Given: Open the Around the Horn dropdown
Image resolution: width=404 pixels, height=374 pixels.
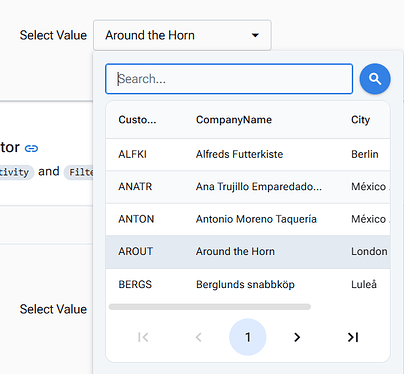Looking at the screenshot, I should pos(182,35).
